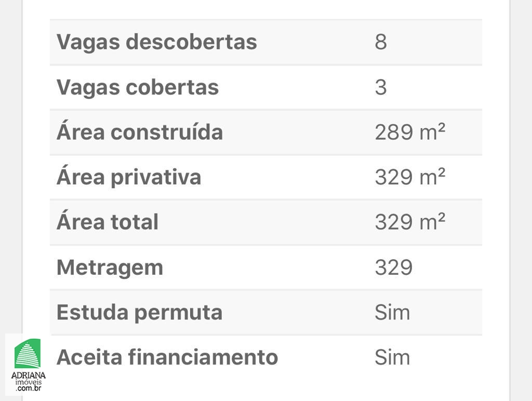This screenshot has height=401, width=532.
Task: Click the value 3 for Vagas cobertas
Action: point(381,87)
